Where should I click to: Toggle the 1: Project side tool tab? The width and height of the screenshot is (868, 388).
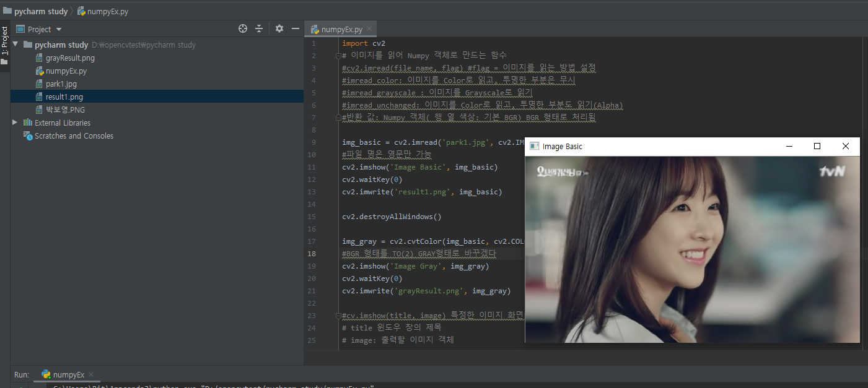(x=5, y=41)
